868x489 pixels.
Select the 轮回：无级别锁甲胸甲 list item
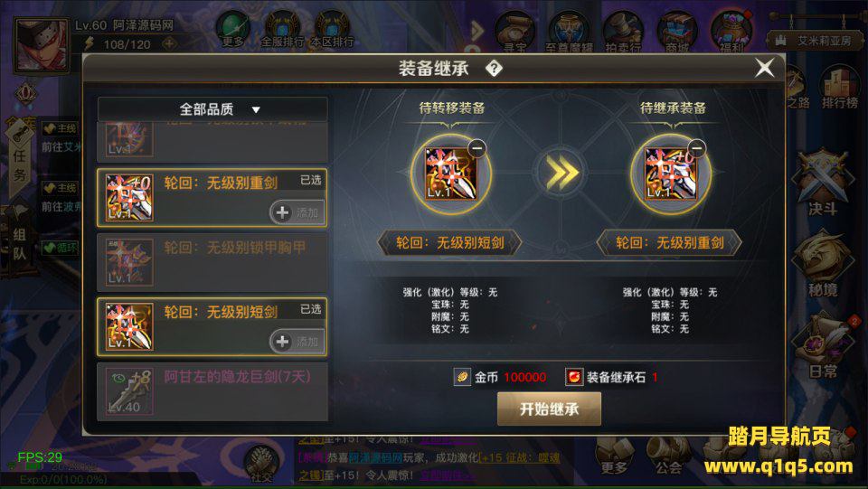[x=212, y=263]
